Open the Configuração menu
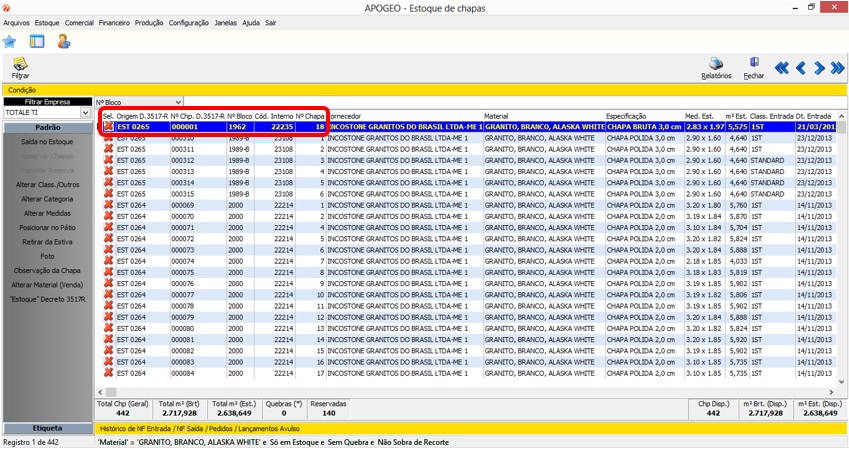The image size is (849, 451). (188, 23)
